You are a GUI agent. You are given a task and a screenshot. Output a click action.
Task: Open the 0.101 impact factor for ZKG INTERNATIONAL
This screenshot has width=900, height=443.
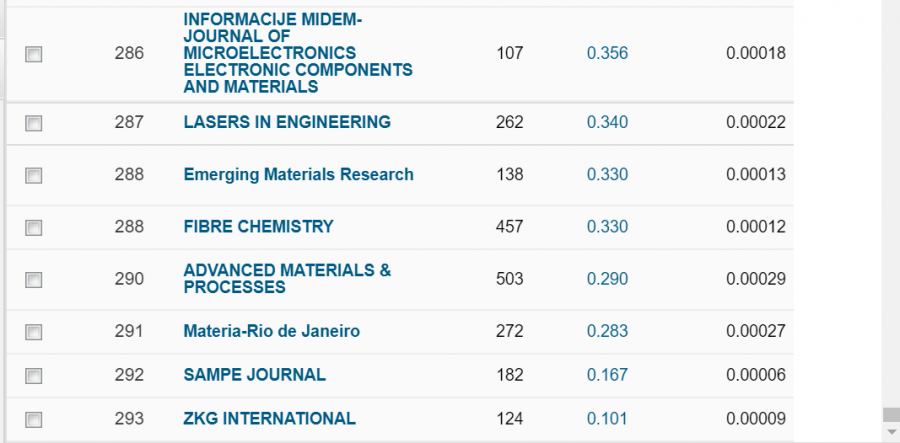607,418
